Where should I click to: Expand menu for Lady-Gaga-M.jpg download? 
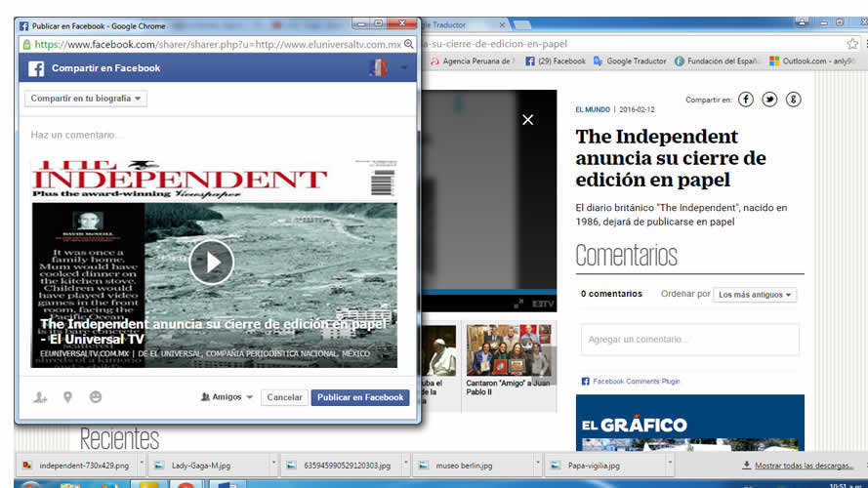[273, 463]
